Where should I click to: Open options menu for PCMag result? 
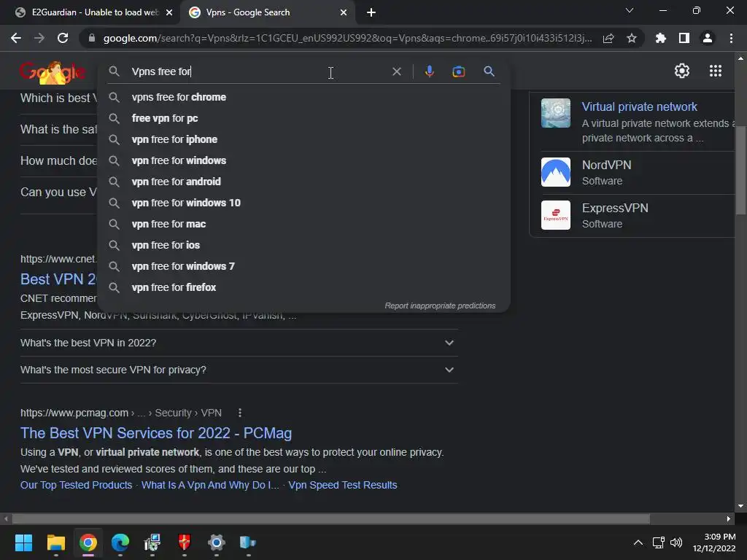coord(239,413)
